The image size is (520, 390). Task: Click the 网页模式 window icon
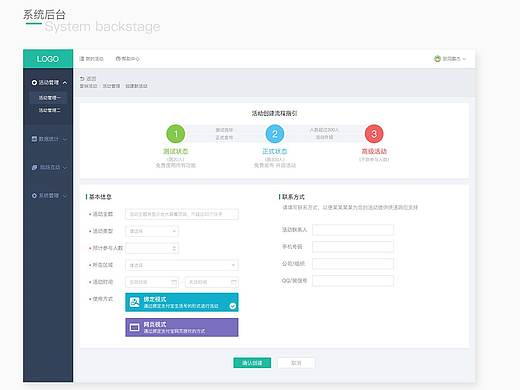pyautogui.click(x=134, y=327)
